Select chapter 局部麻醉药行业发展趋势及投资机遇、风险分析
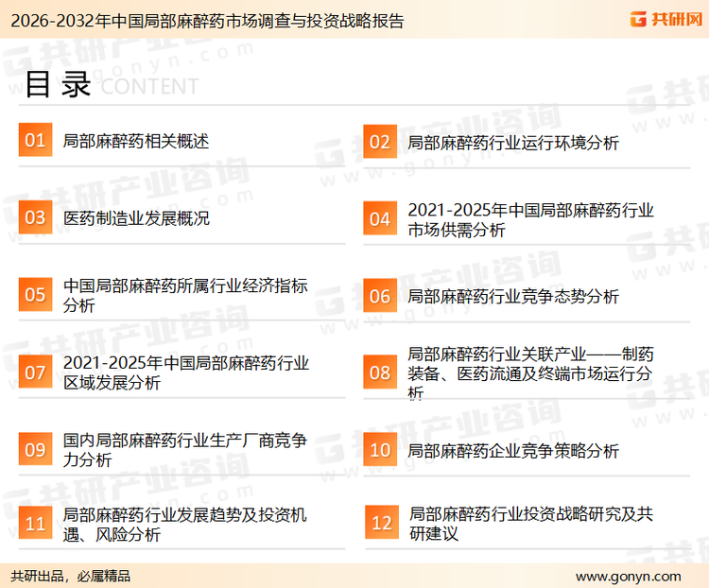The width and height of the screenshot is (709, 588). click(x=184, y=525)
